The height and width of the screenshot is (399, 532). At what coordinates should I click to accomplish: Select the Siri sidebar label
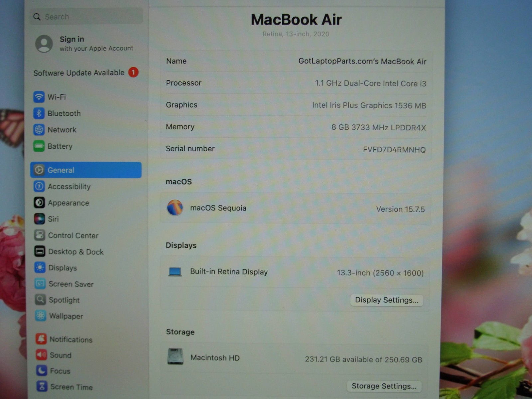click(x=53, y=219)
